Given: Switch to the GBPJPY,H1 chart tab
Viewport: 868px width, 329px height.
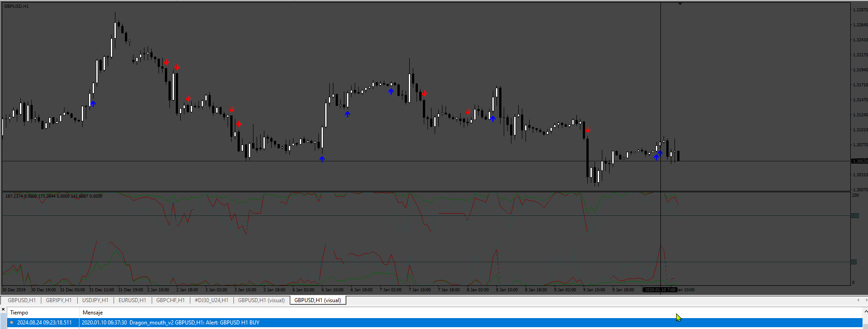Looking at the screenshot, I should (x=59, y=300).
